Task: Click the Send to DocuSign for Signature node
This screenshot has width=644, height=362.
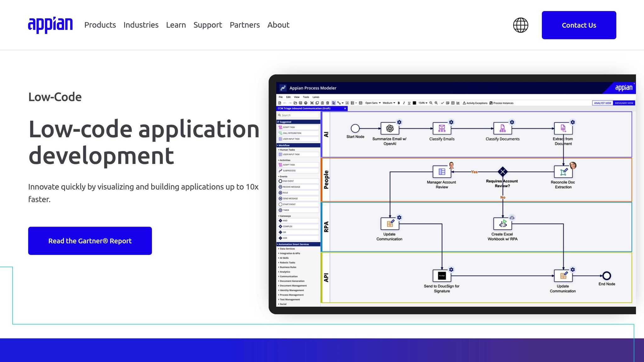Action: click(x=442, y=276)
